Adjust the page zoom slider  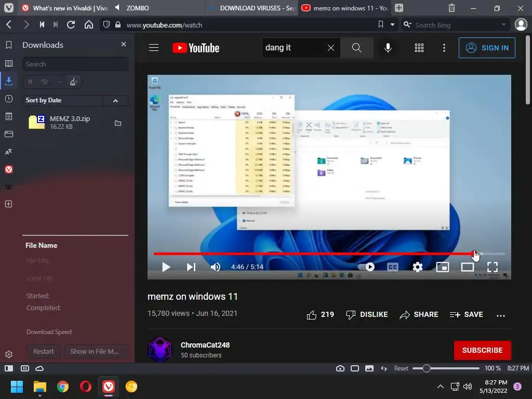point(445,368)
